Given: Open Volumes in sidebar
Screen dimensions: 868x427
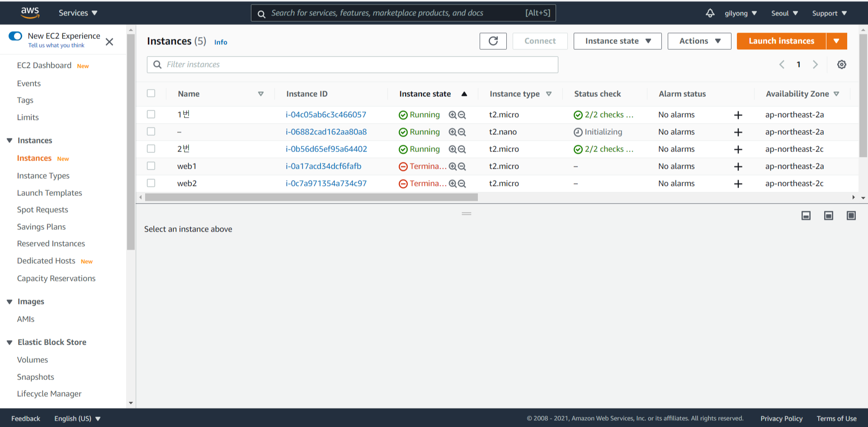Looking at the screenshot, I should coord(33,360).
